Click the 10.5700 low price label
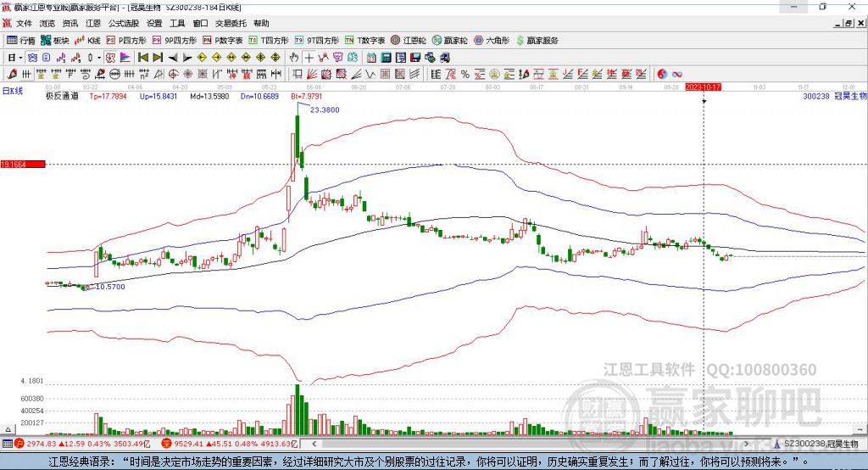 click(110, 287)
